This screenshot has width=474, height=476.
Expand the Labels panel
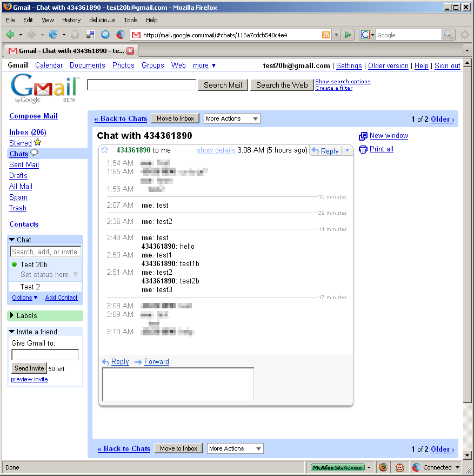pos(12,315)
